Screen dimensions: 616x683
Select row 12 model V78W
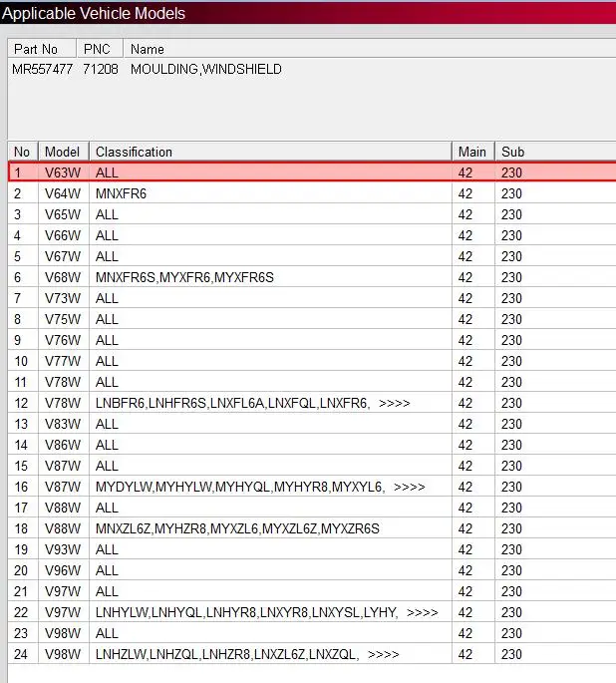click(63, 403)
